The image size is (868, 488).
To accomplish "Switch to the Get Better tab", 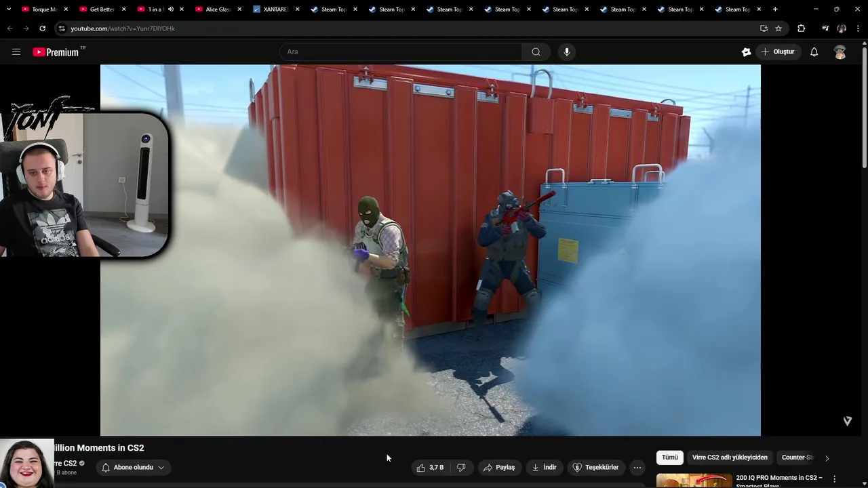I will [101, 9].
